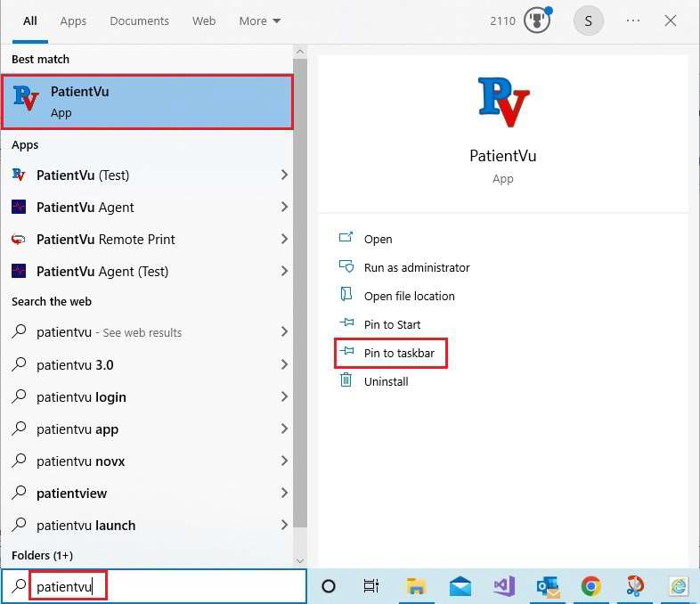Click the Run as administrator shield icon

coord(346,266)
